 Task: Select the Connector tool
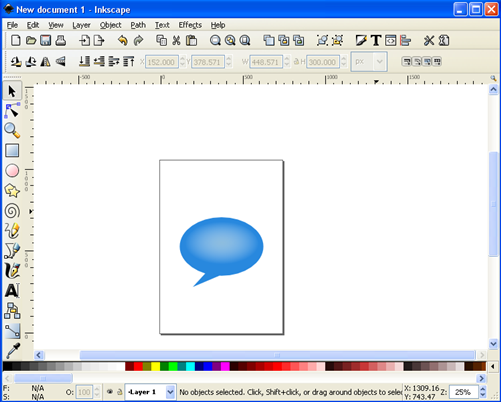tap(12, 311)
